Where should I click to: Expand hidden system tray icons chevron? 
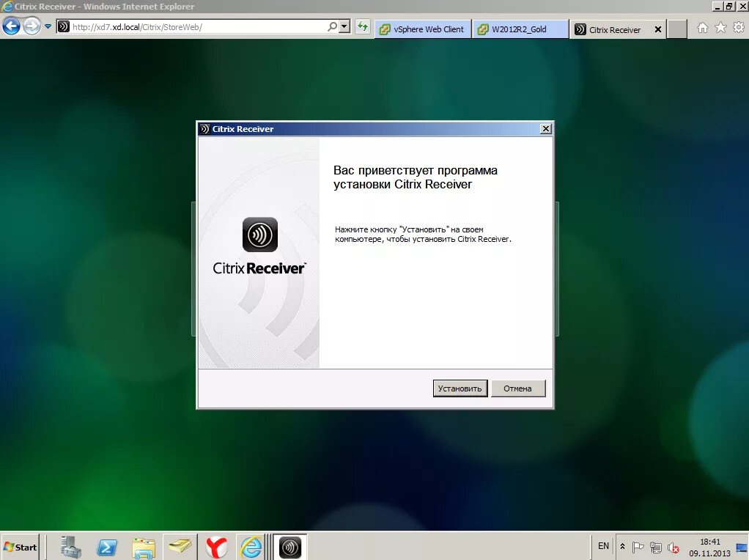[x=623, y=546]
